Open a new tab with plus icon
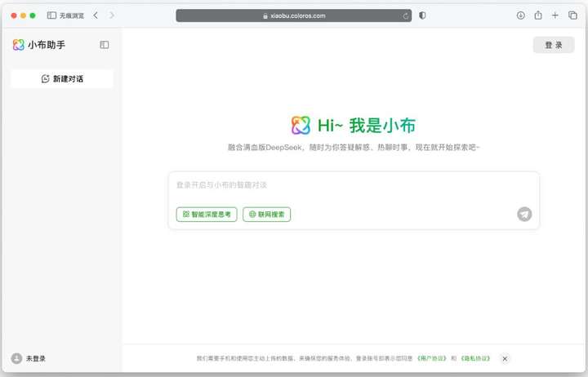 pyautogui.click(x=555, y=16)
